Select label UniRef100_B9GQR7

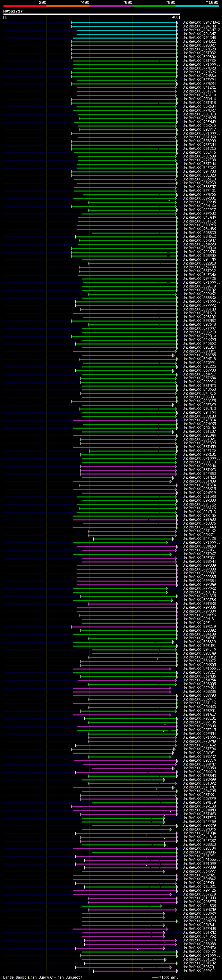tap(199, 45)
